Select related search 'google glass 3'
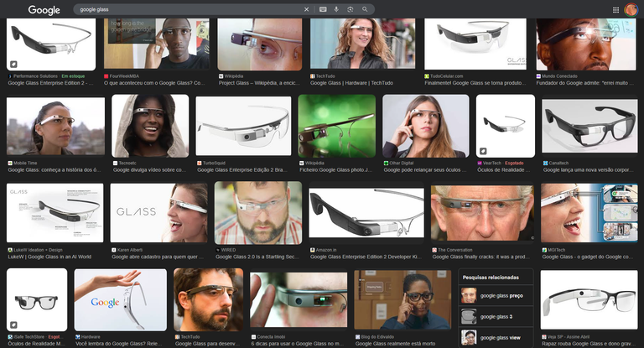 [x=496, y=316]
